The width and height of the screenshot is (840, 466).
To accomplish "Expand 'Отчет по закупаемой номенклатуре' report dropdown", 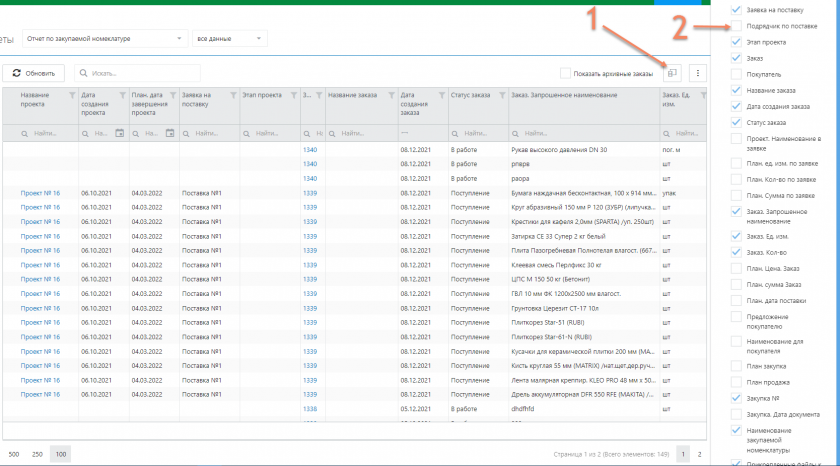I will pyautogui.click(x=105, y=38).
